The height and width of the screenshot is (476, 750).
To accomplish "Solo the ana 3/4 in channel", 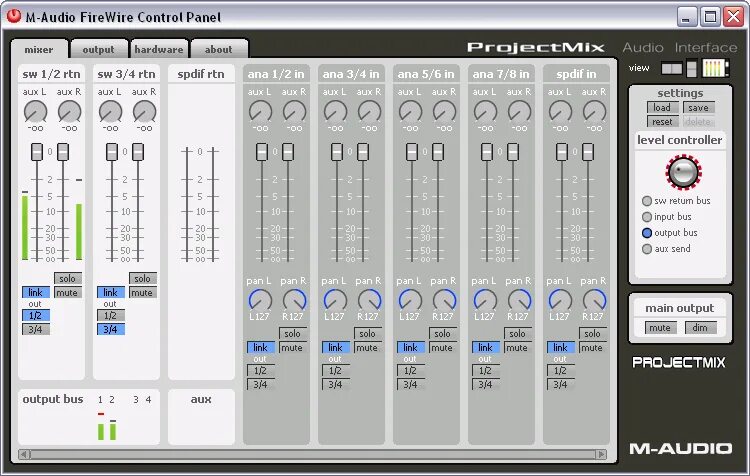I will coord(368,333).
